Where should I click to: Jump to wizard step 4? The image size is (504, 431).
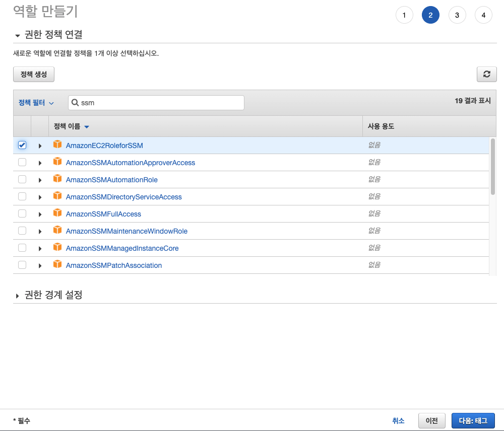pyautogui.click(x=483, y=15)
